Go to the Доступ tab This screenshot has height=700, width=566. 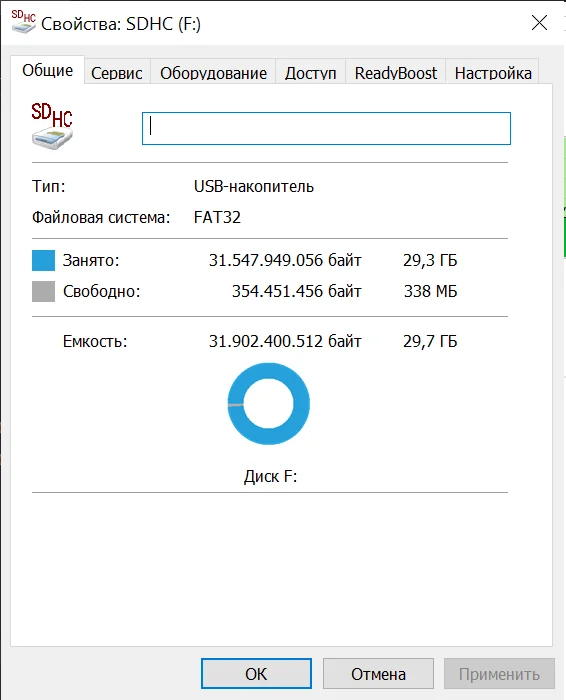(311, 73)
